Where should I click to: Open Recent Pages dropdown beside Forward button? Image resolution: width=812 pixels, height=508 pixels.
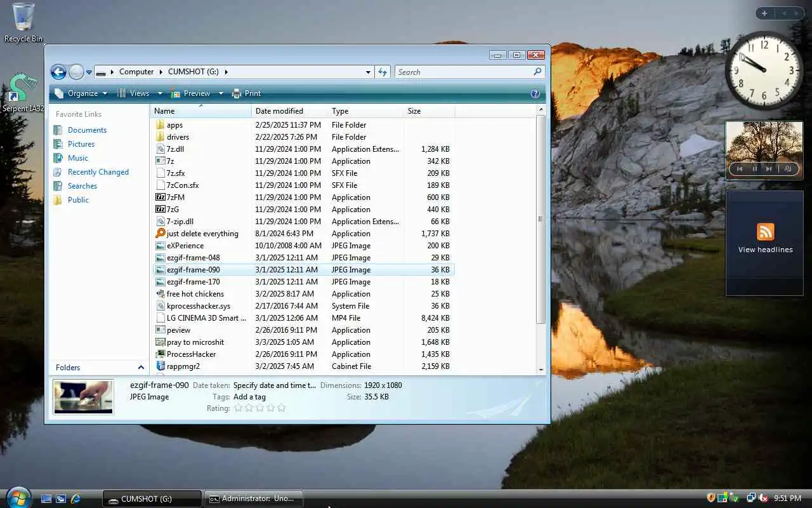coord(89,72)
